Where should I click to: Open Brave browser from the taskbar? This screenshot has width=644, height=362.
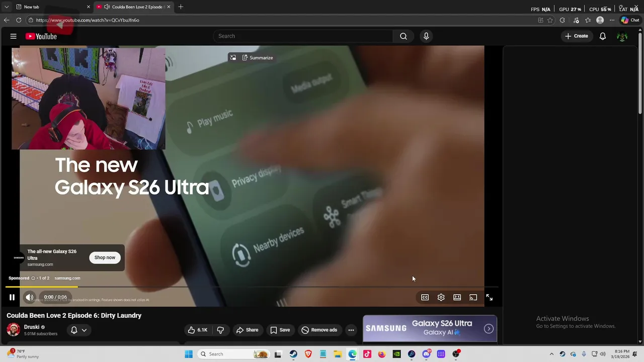[308, 354]
